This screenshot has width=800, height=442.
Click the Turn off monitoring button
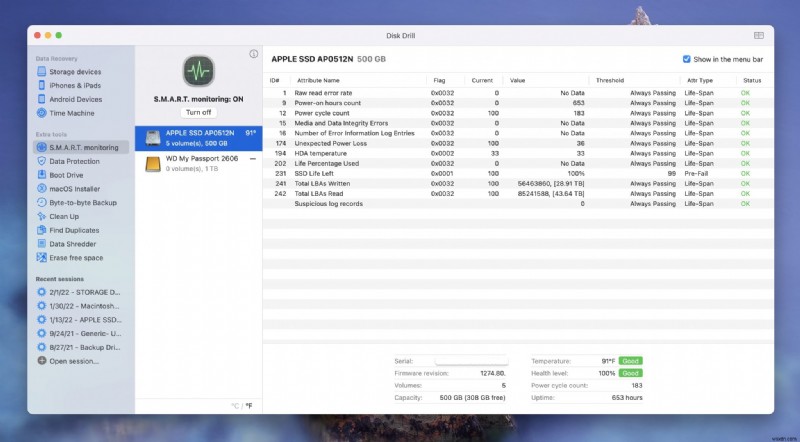pos(198,112)
